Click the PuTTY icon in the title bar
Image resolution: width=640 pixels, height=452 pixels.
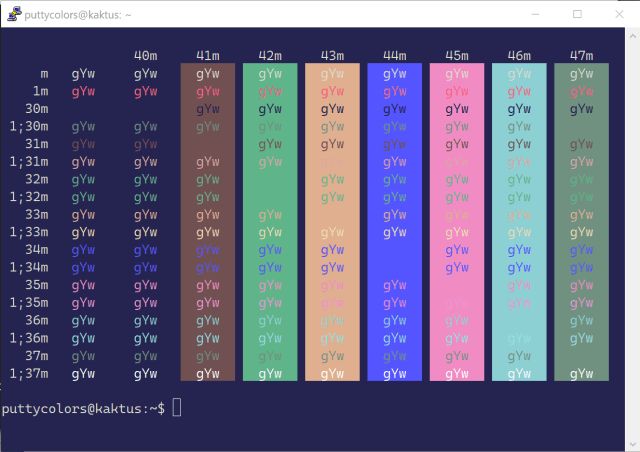(x=14, y=14)
